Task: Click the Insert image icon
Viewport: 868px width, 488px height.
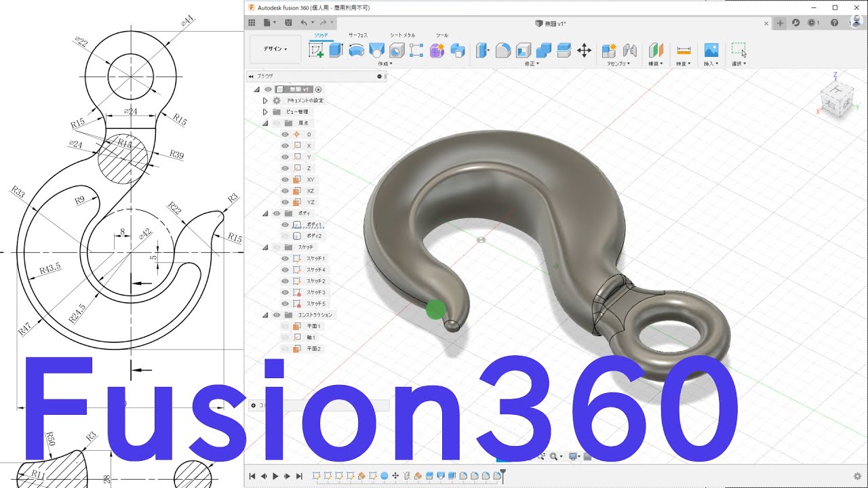Action: 711,50
